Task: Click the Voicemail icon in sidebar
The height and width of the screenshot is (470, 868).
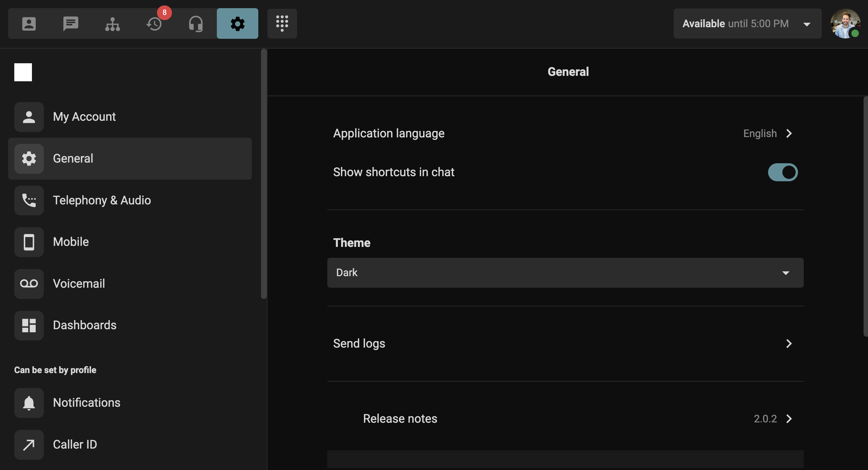Action: 29,284
